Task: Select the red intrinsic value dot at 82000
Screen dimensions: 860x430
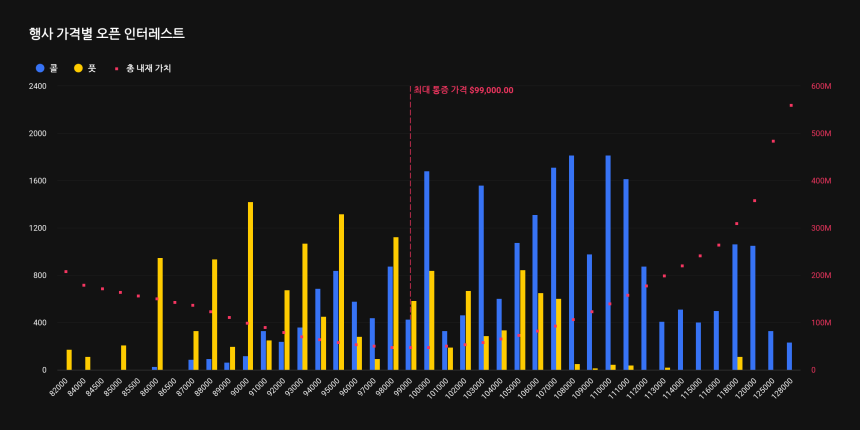Action: tap(66, 272)
